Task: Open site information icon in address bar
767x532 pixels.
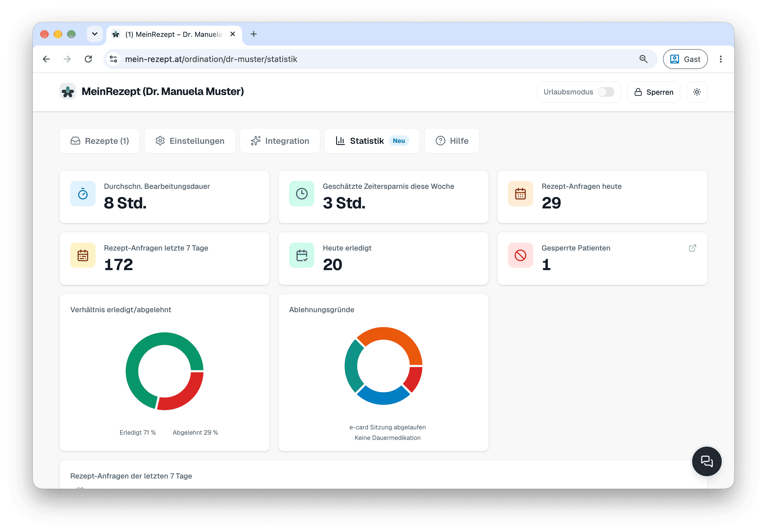Action: [x=113, y=59]
